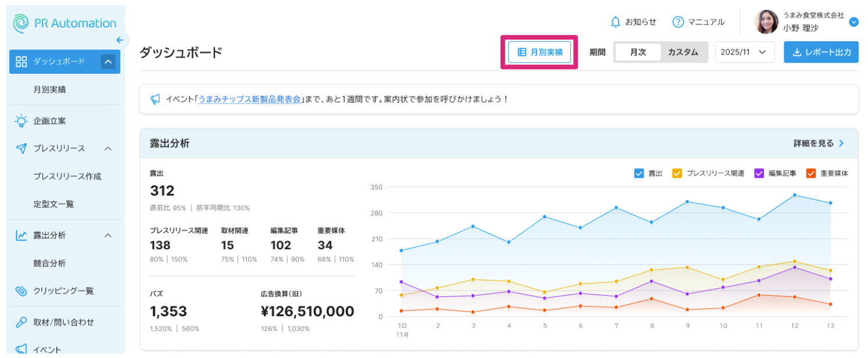The height and width of the screenshot is (358, 868).
Task: Open the うまみチップス新製品発表会 event link
Action: pos(249,99)
